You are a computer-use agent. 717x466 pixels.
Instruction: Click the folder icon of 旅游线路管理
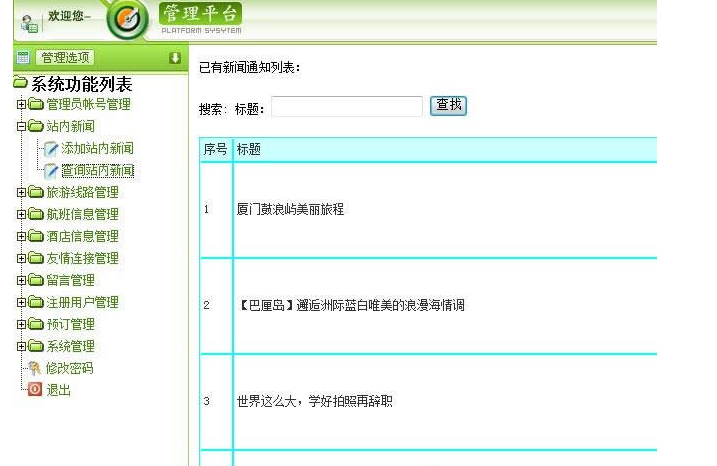tap(36, 192)
